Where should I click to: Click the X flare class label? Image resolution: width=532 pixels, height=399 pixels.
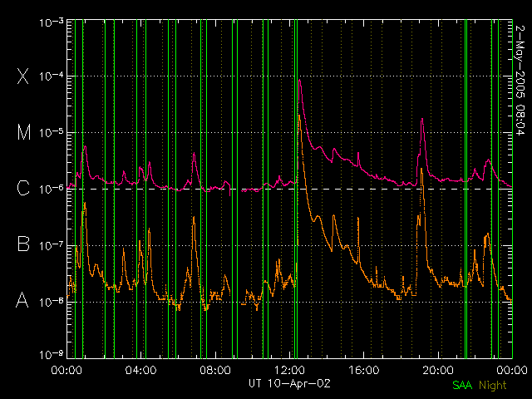click(22, 76)
